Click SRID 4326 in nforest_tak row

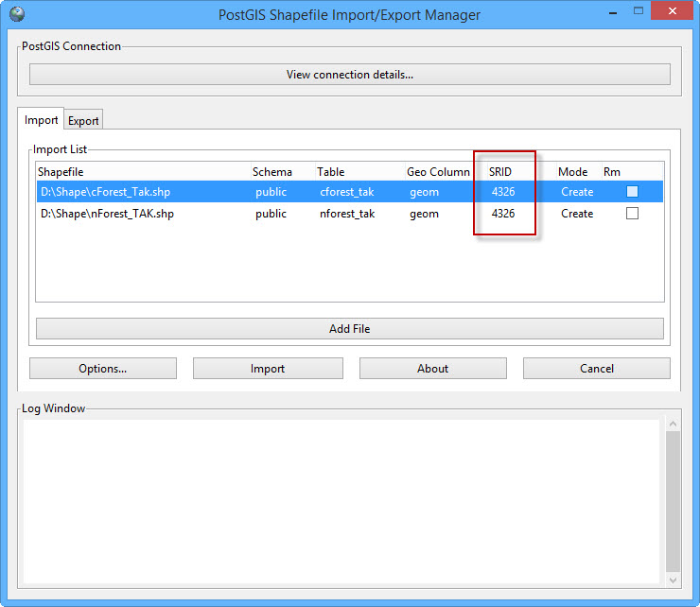point(503,214)
